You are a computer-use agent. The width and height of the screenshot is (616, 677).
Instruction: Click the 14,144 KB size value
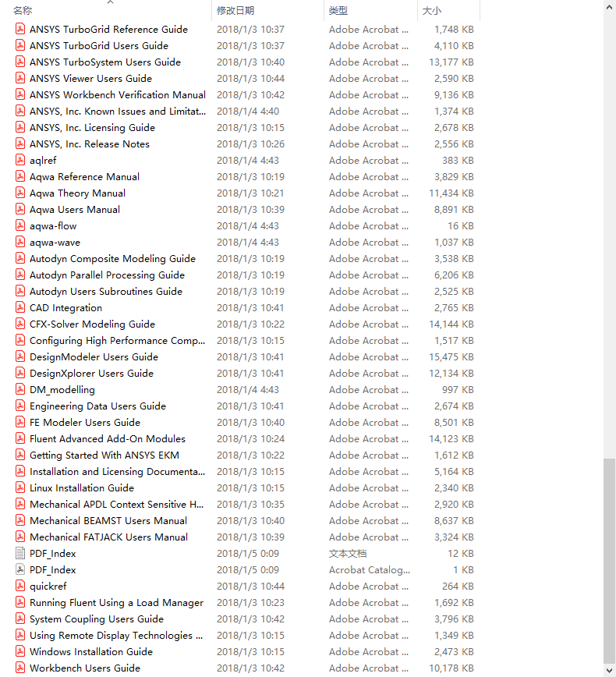[x=451, y=324]
